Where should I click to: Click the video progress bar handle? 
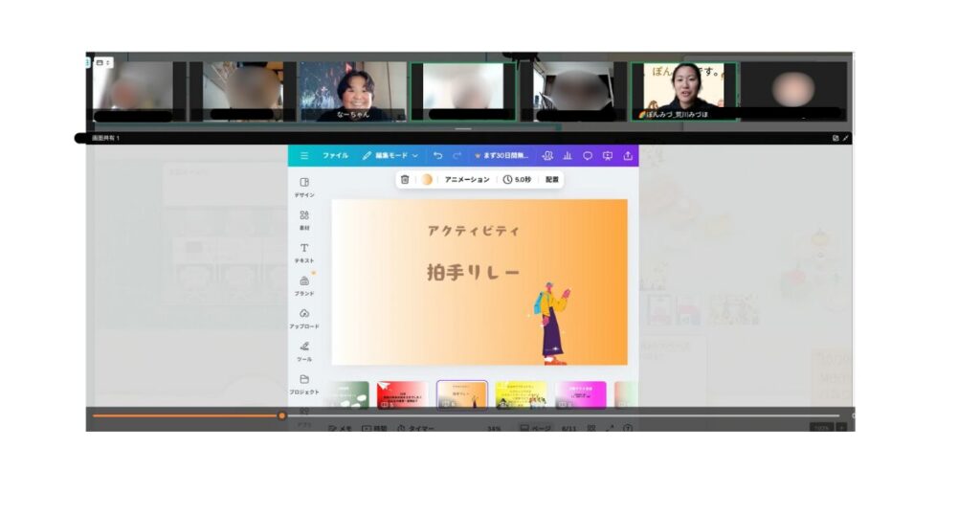tap(281, 415)
